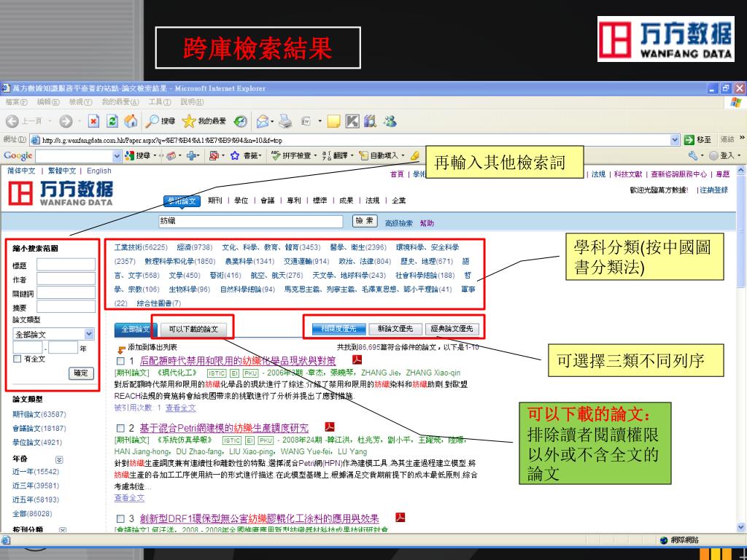Tick the checkbox for result 2
This screenshot has height=560, width=747.
[x=121, y=429]
